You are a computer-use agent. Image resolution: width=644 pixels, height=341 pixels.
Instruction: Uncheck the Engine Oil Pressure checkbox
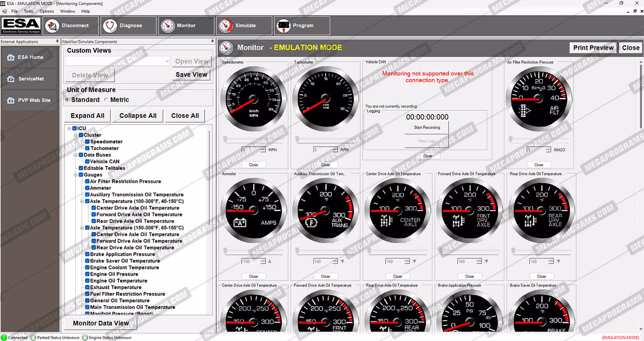click(x=87, y=274)
